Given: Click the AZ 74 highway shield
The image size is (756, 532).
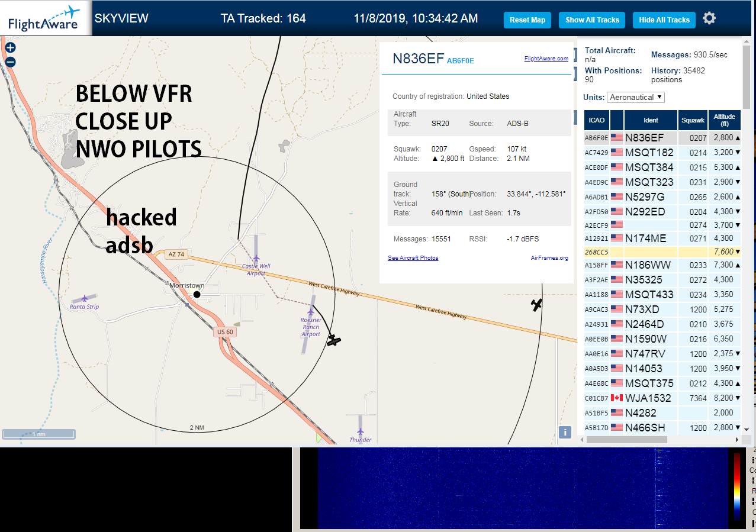Looking at the screenshot, I should (176, 254).
